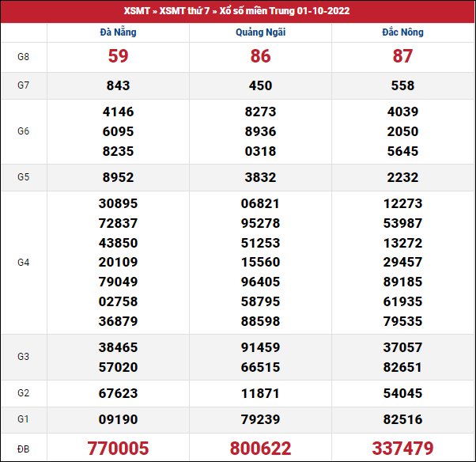Open the Đắc Nông column header
This screenshot has height=462, width=476.
(x=402, y=32)
